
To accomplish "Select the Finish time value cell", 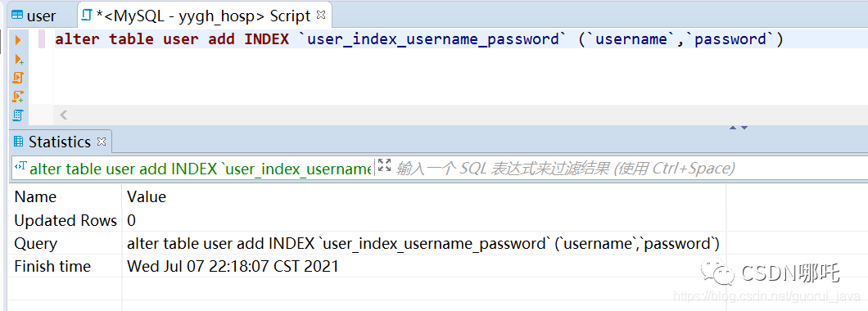I will pyautogui.click(x=233, y=266).
